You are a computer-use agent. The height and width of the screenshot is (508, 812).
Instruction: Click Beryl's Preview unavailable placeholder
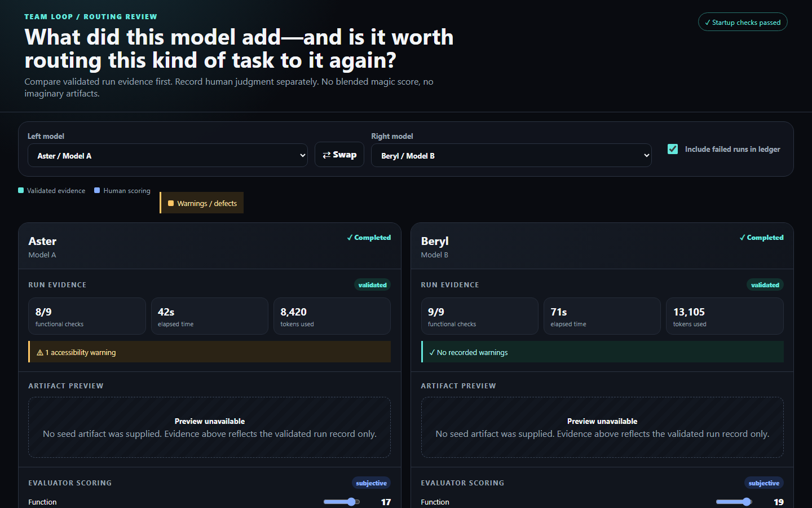click(602, 427)
